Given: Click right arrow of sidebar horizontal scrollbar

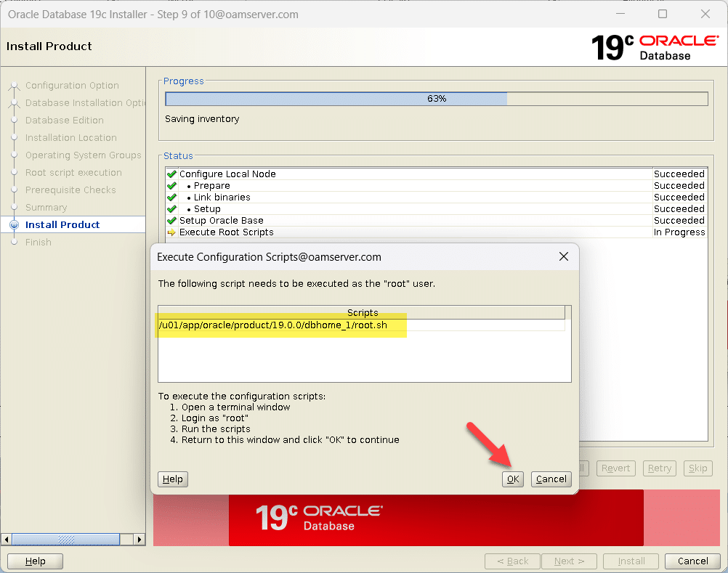Looking at the screenshot, I should click(139, 539).
